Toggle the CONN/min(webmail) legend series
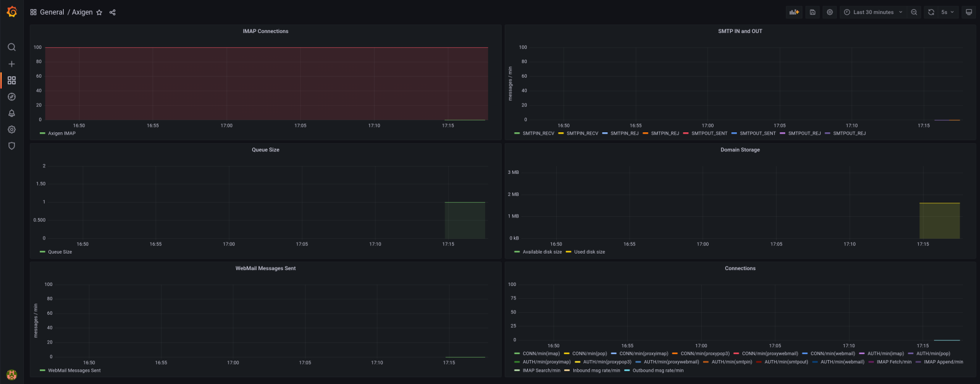 (833, 353)
